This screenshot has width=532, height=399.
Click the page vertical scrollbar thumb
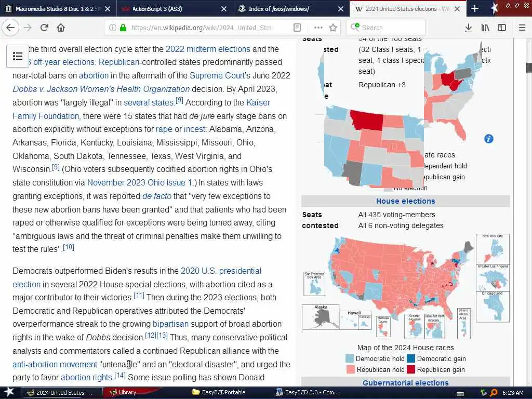click(x=529, y=67)
